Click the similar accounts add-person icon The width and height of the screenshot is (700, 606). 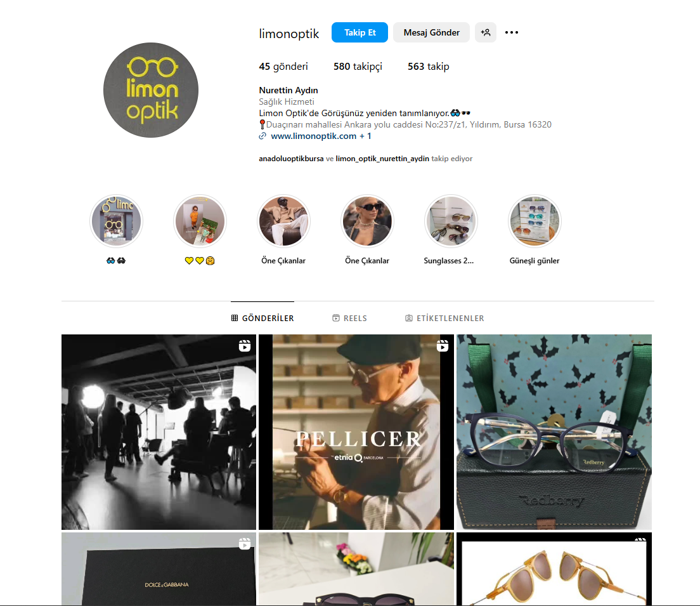coord(486,32)
